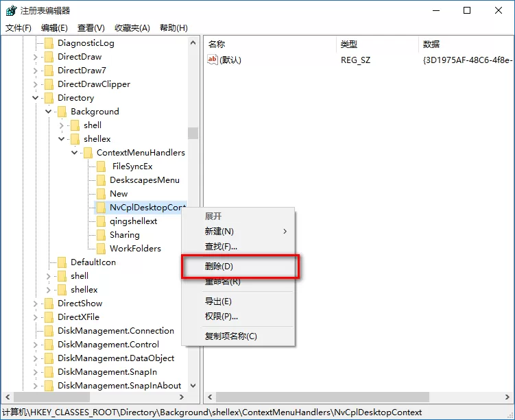Click the DiskManagement.DataObject folder icon
Screen dimensions: 515x420
coord(49,358)
